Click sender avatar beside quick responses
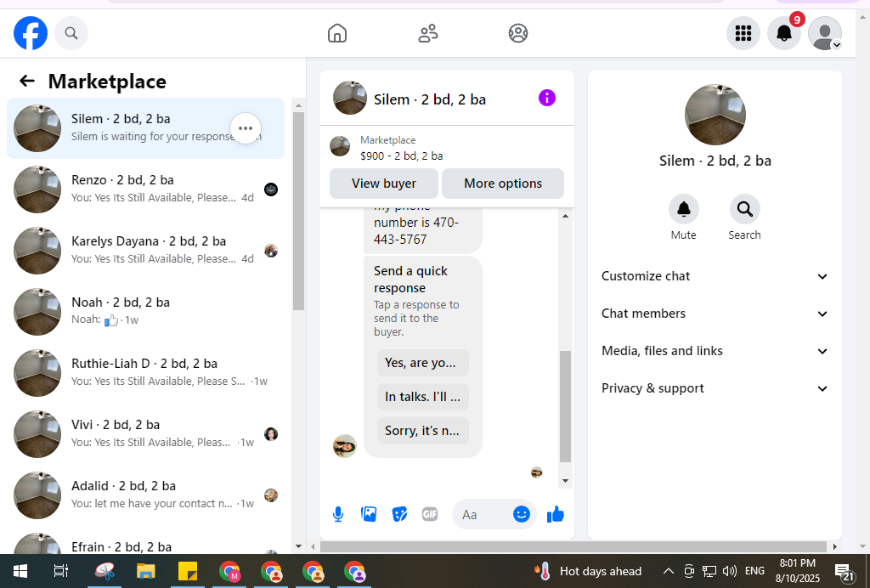This screenshot has height=588, width=870. coord(345,446)
